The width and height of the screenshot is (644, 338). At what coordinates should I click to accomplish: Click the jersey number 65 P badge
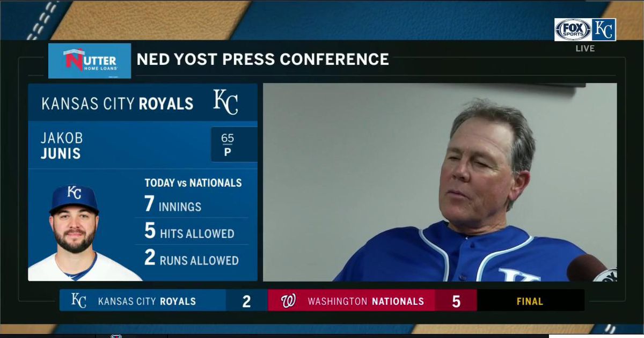(228, 144)
